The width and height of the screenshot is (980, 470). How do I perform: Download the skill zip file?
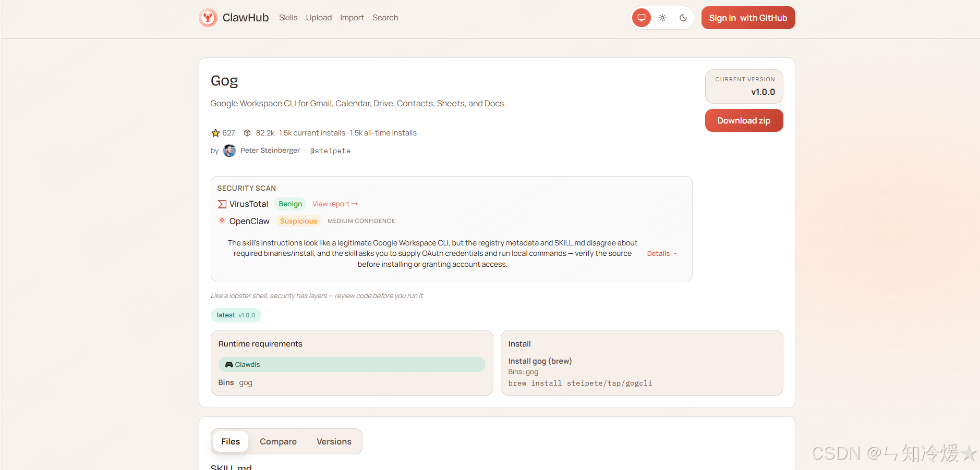[x=744, y=120]
